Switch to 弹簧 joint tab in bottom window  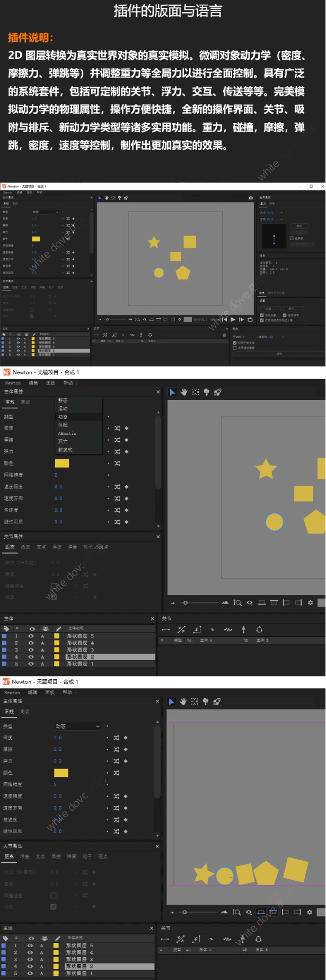click(72, 856)
